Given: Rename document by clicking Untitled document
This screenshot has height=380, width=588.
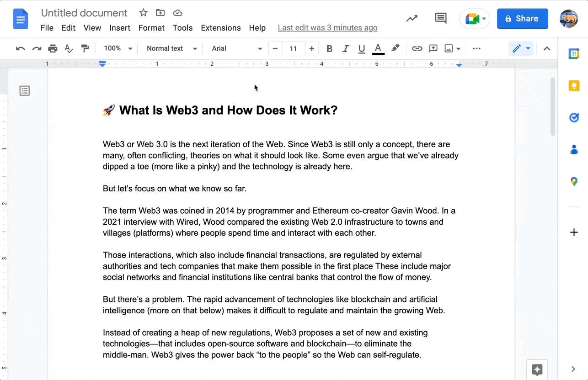Looking at the screenshot, I should point(84,12).
